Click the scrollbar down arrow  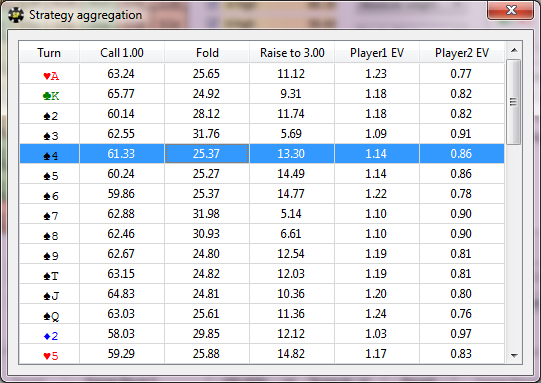point(514,355)
